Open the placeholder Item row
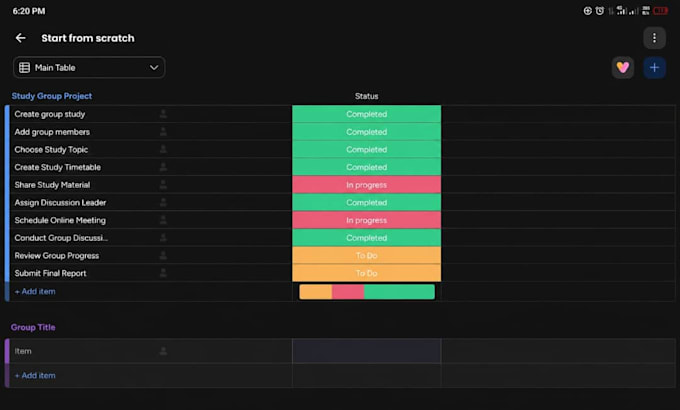 23,351
